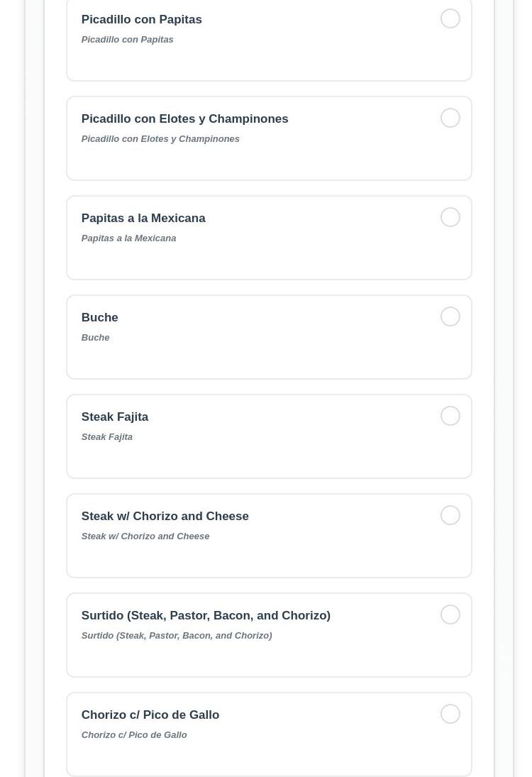This screenshot has height=777, width=532.
Task: Choose Steak w/ Chorizo and Cheese radio
Action: click(x=450, y=515)
